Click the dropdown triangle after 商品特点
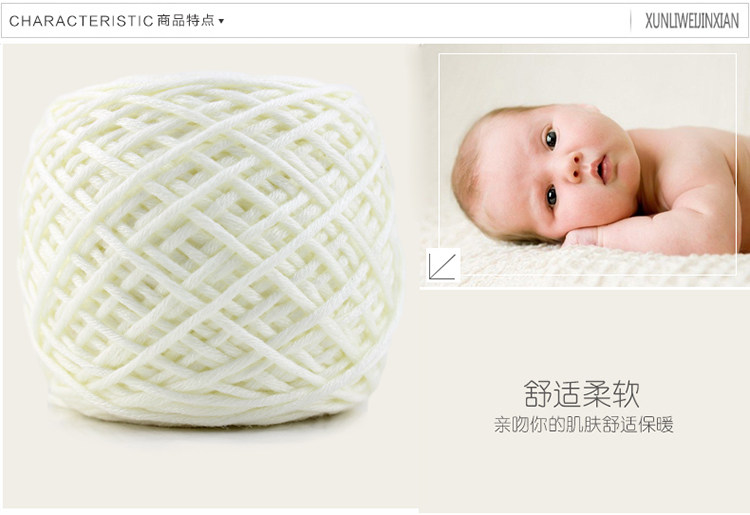The height and width of the screenshot is (515, 750). pyautogui.click(x=221, y=21)
